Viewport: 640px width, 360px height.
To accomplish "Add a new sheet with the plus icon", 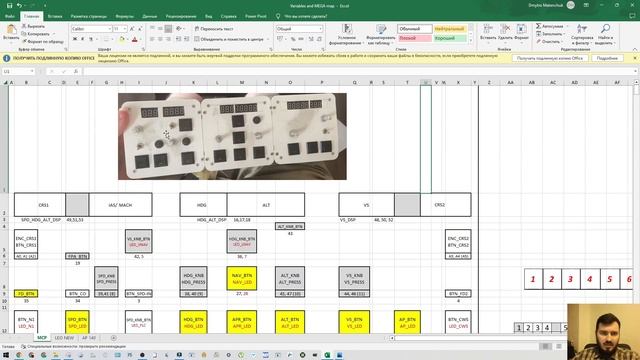I will (113, 338).
